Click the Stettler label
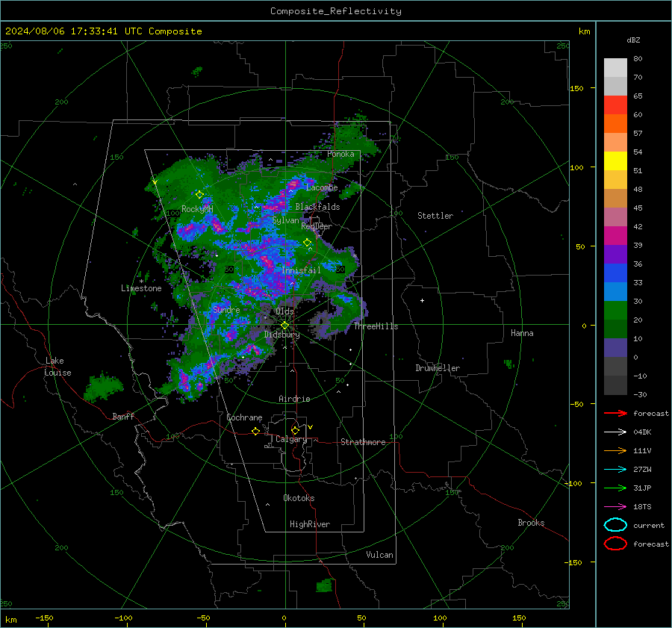Image resolution: width=672 pixels, height=628 pixels. [435, 216]
